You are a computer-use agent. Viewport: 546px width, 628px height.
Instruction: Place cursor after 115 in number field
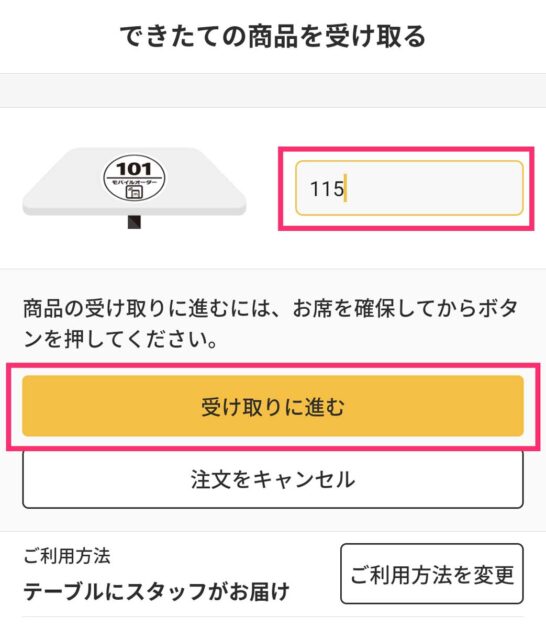pyautogui.click(x=346, y=188)
